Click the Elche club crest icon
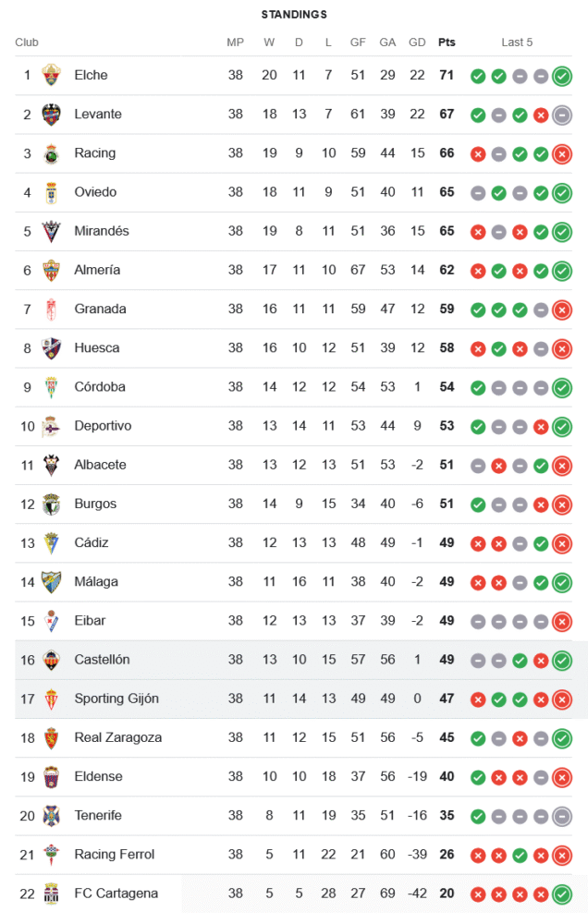 coord(52,76)
